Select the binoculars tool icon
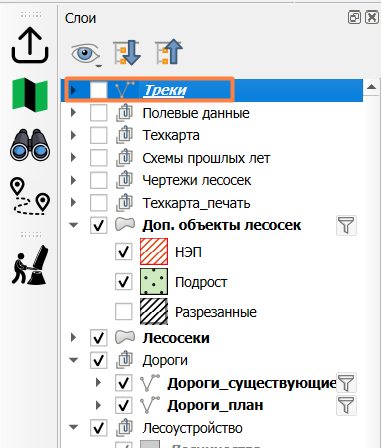This screenshot has height=448, width=381. coord(30,145)
